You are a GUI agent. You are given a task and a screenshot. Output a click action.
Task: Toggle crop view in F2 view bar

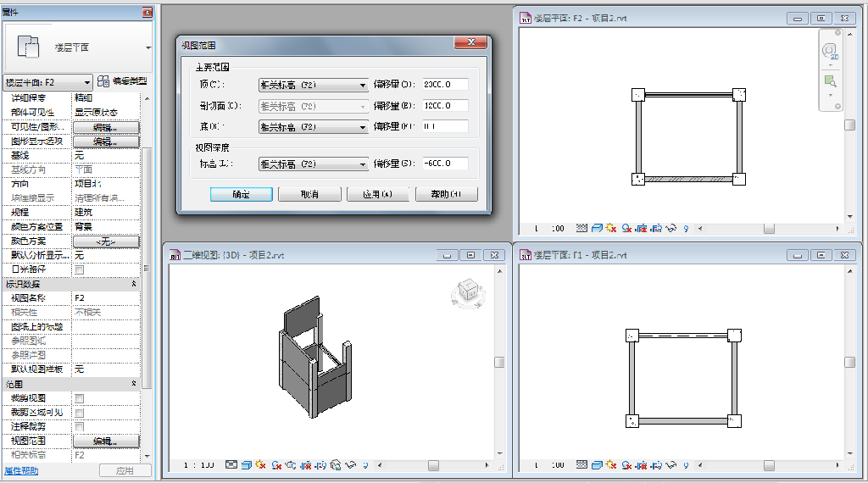tap(641, 228)
